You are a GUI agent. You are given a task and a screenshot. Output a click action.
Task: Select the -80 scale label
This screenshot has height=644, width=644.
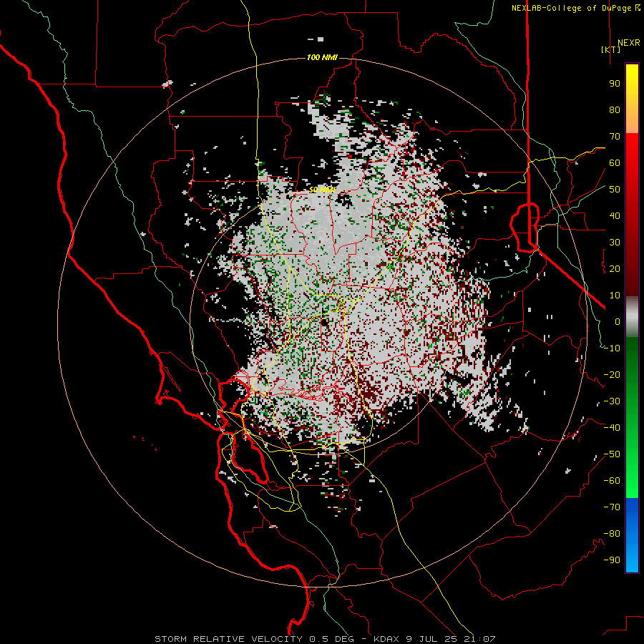click(612, 534)
